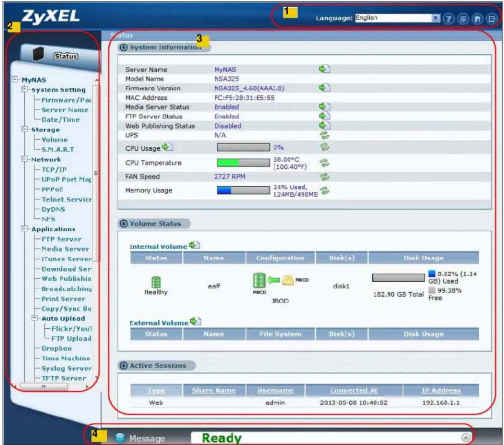Open S.M.A.R.T under Storage
The height and width of the screenshot is (445, 504).
pos(58,150)
